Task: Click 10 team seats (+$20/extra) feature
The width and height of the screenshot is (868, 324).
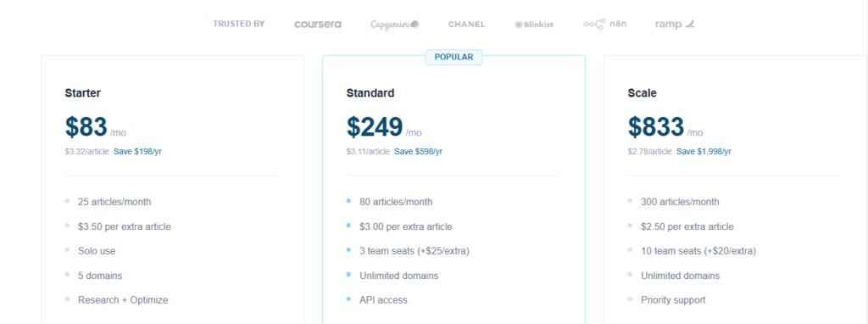Action: [x=698, y=251]
